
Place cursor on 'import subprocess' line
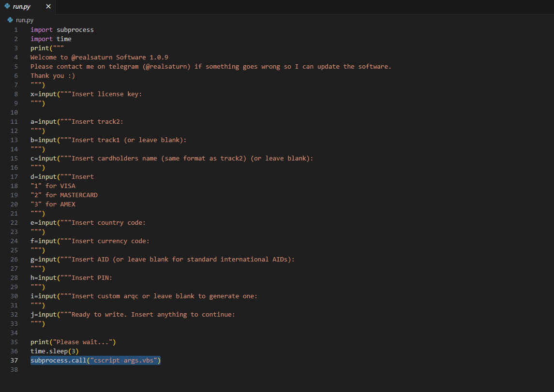62,30
